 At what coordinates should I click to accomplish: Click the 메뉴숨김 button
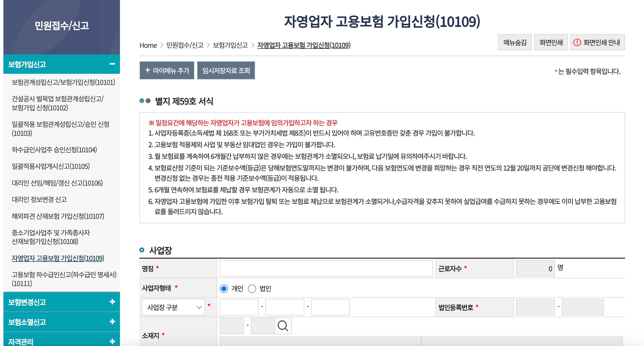point(515,42)
